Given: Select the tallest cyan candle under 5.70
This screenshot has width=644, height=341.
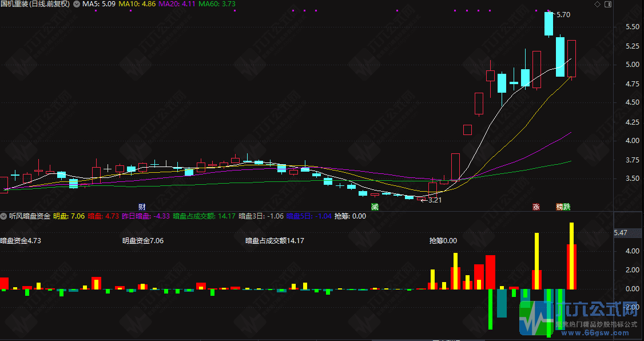Looking at the screenshot, I should click(x=560, y=57).
